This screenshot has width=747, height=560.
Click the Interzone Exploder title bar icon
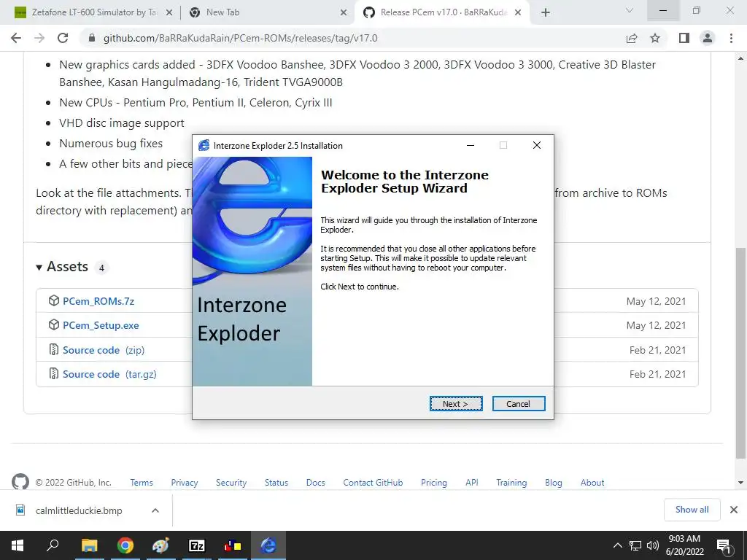click(x=204, y=145)
